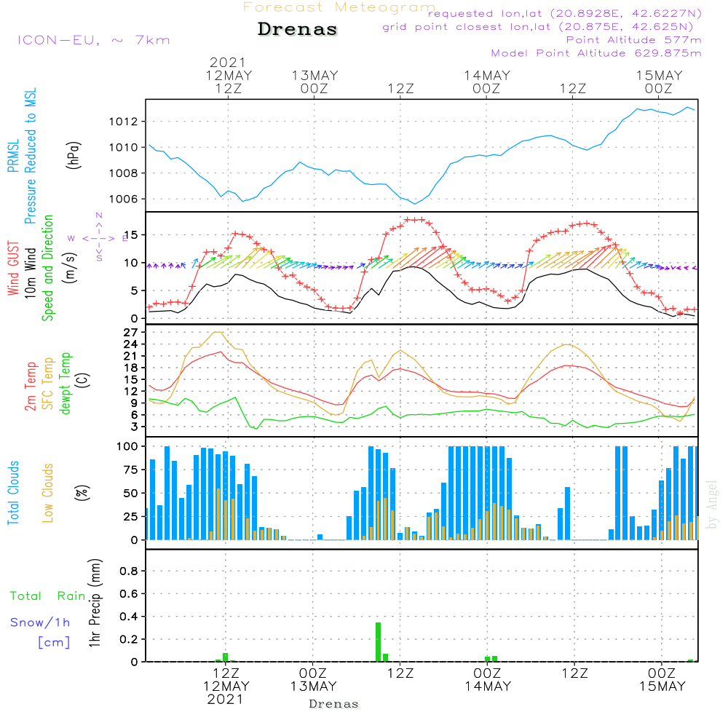Click the '2m Temp' red label
The height and width of the screenshot is (728, 728).
tap(31, 387)
